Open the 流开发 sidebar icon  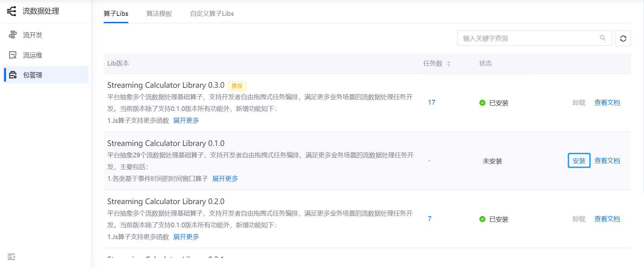click(13, 35)
